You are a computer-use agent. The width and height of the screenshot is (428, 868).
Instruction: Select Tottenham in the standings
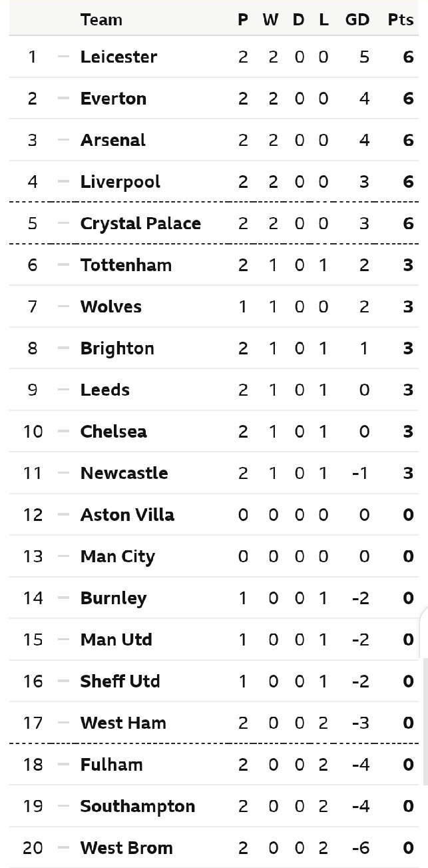(x=126, y=265)
